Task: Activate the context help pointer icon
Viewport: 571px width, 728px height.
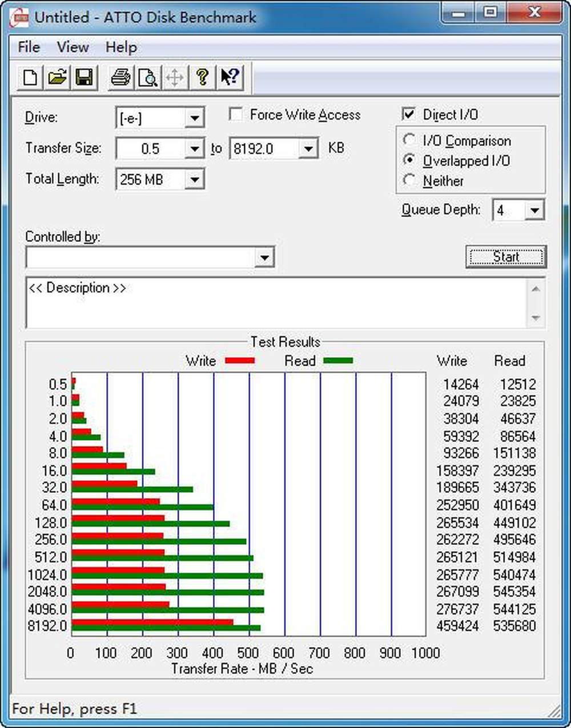Action: (x=230, y=77)
